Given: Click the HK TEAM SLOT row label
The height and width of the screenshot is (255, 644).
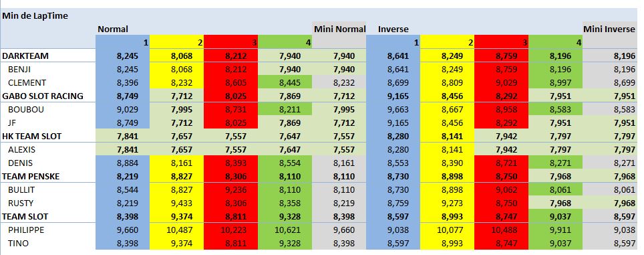Looking at the screenshot, I should click(x=32, y=136).
